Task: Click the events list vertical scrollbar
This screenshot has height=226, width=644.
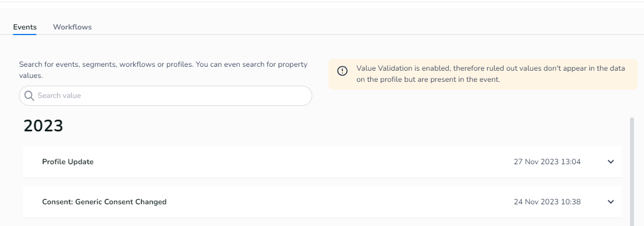Action: click(x=631, y=167)
